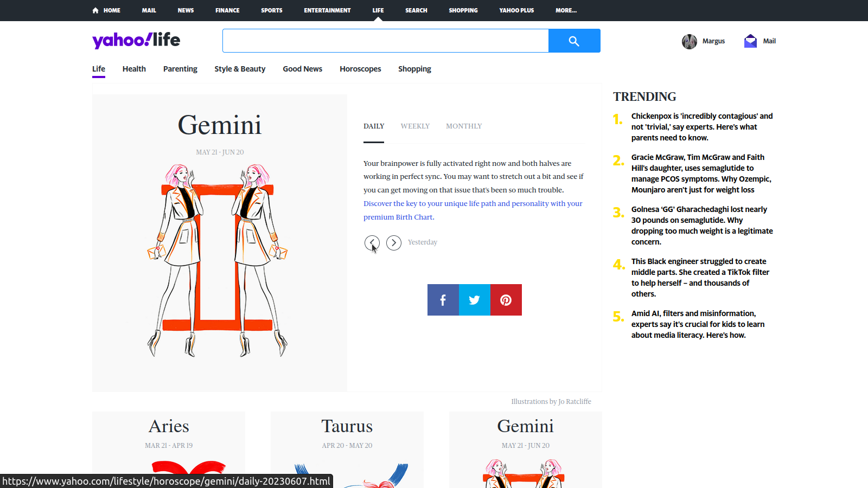Select the Good News section tab

point(303,69)
